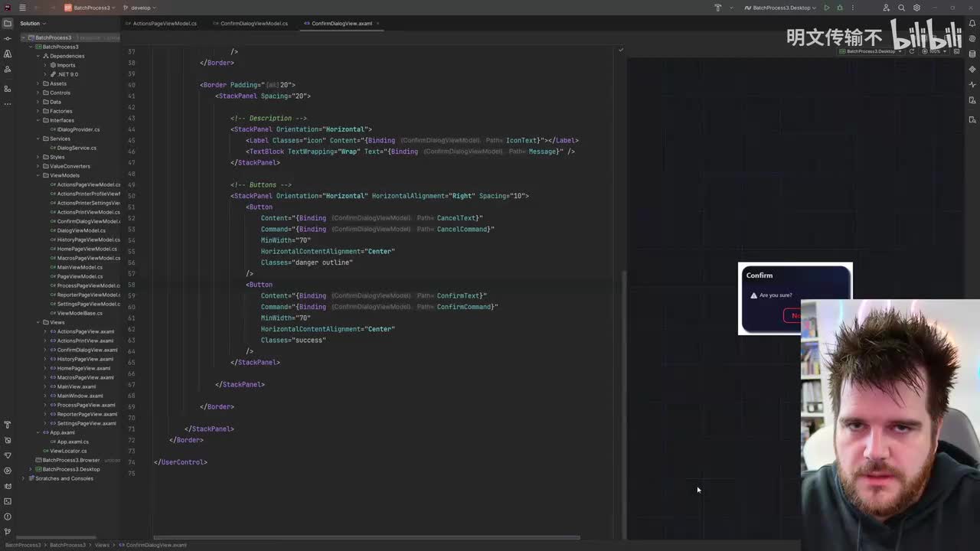Viewport: 980px width, 551px height.
Task: Collapse the Views folder
Action: (38, 322)
